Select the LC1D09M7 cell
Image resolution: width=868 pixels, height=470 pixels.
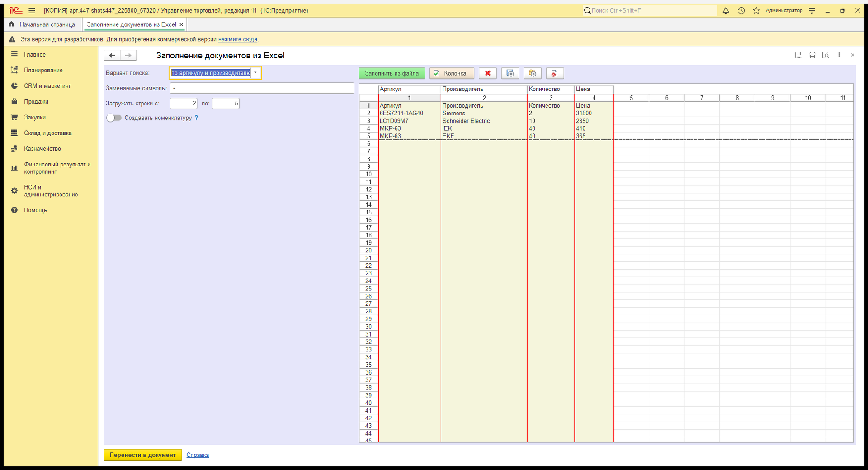pos(410,121)
